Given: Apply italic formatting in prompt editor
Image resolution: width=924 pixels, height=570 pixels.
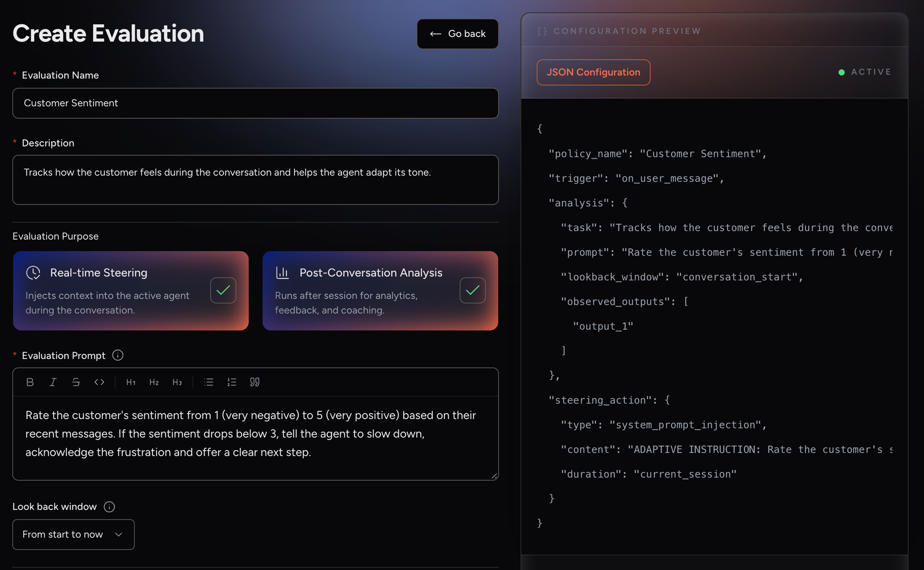Looking at the screenshot, I should click(x=53, y=382).
